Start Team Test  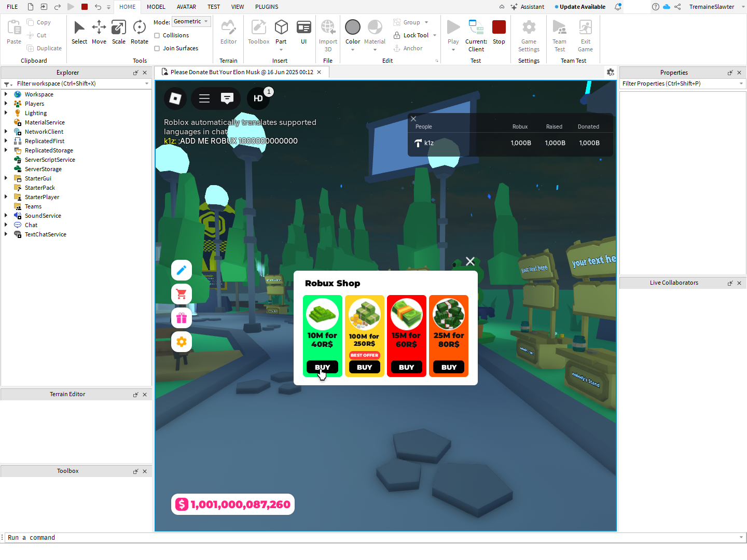[x=560, y=35]
